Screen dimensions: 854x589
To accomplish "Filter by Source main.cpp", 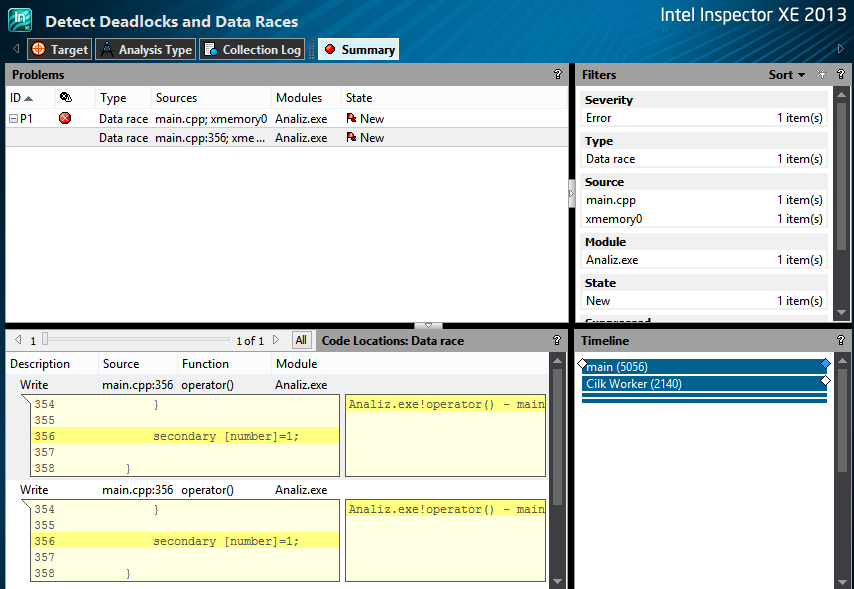I will pos(704,200).
